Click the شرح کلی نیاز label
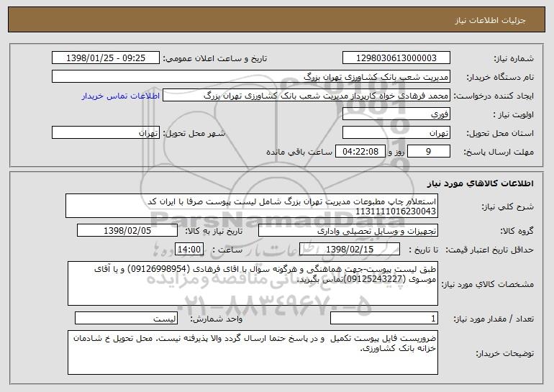 tap(508, 206)
